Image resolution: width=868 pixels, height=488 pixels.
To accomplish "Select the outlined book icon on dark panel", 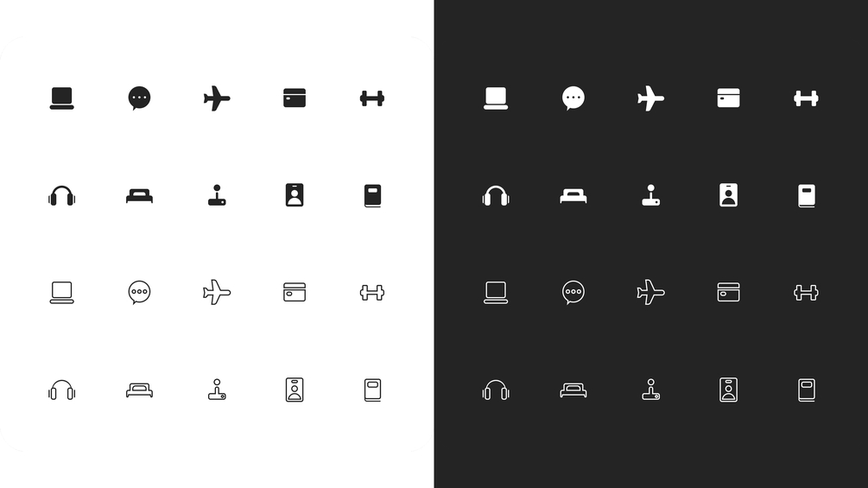I will click(x=807, y=390).
